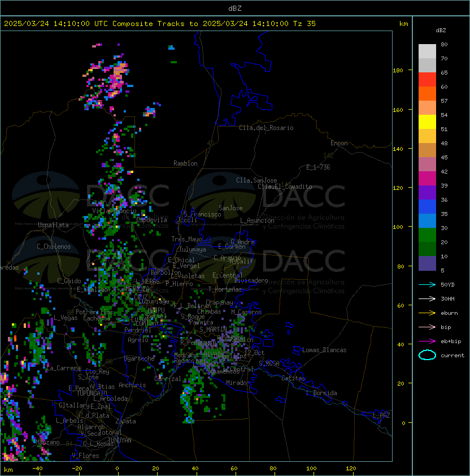Click the Perdriel map label
Viewport: 470px width, 476px height.
click(x=138, y=330)
